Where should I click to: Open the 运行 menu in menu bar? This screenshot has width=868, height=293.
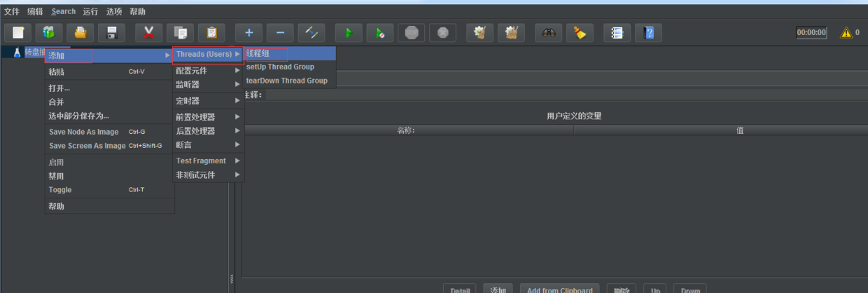point(90,11)
